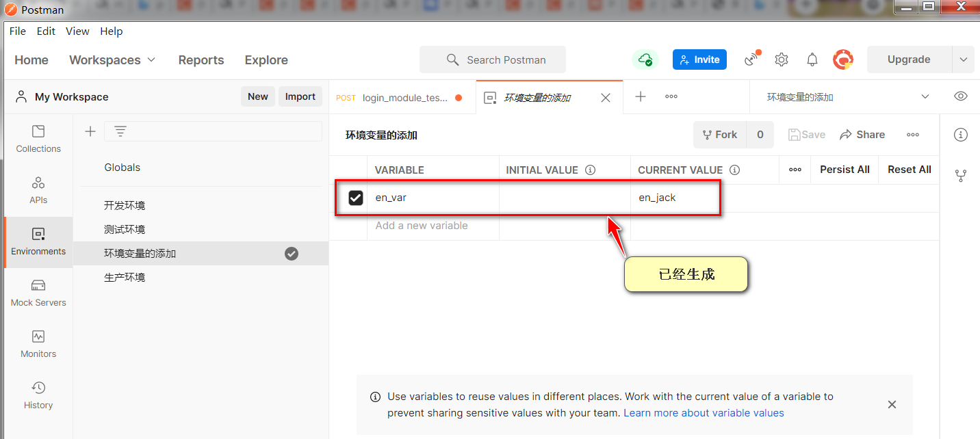Toggle active checkmark on 环境变量的添加 environment
The height and width of the screenshot is (439, 980).
pos(292,254)
